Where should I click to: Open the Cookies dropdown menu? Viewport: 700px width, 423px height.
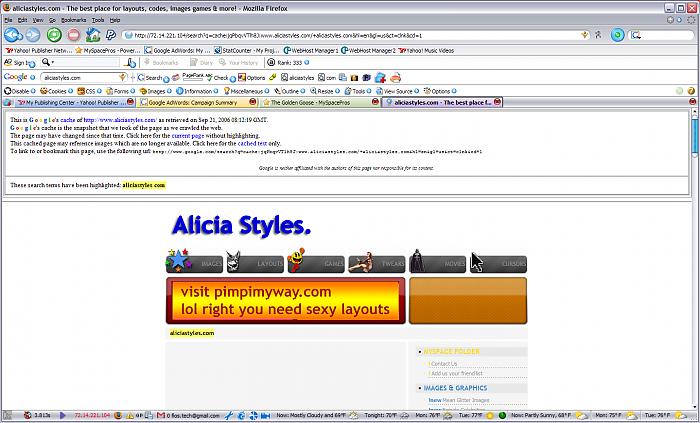click(56, 91)
